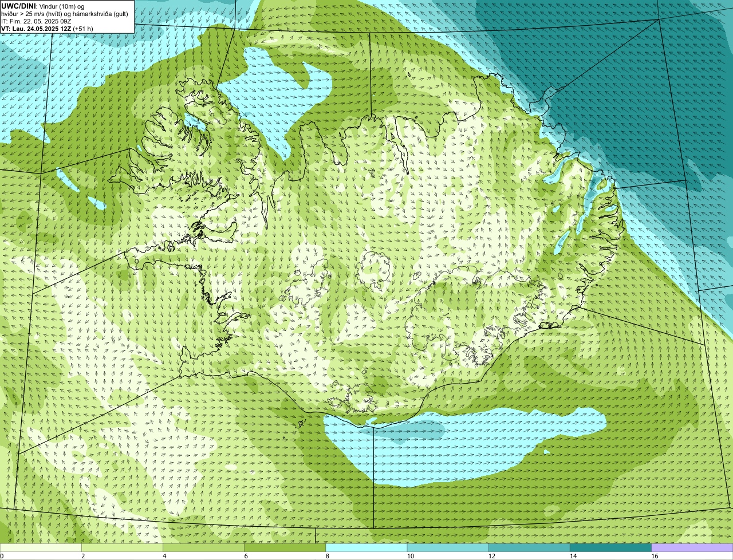The image size is (733, 560).
Task: Click the 8–10 m/s light cyan legend swatch
Action: 366,547
